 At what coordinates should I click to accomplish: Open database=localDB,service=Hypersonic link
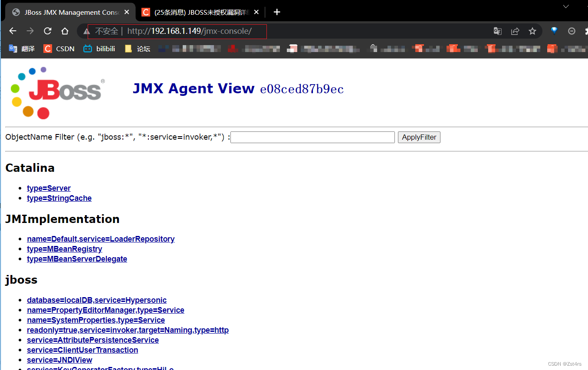(x=97, y=300)
